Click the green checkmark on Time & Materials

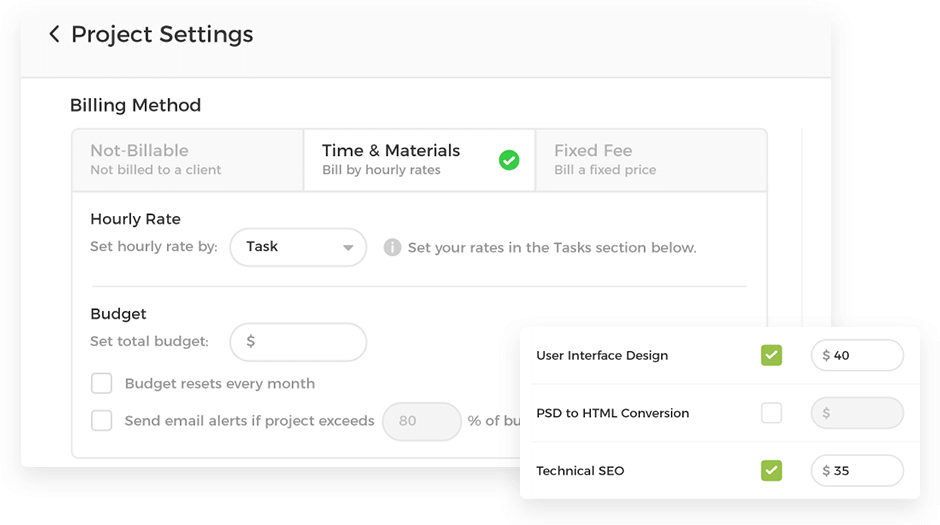pos(509,160)
